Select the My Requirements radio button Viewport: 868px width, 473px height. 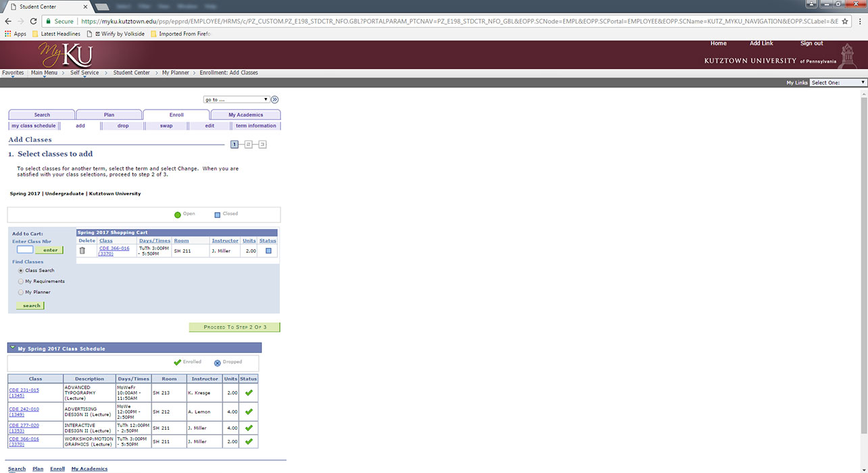point(20,281)
